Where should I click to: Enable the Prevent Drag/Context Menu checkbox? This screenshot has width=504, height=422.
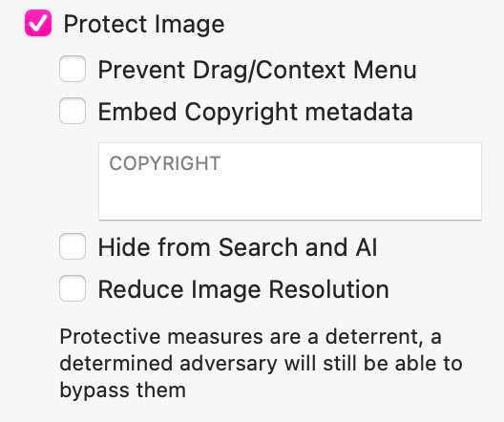73,69
